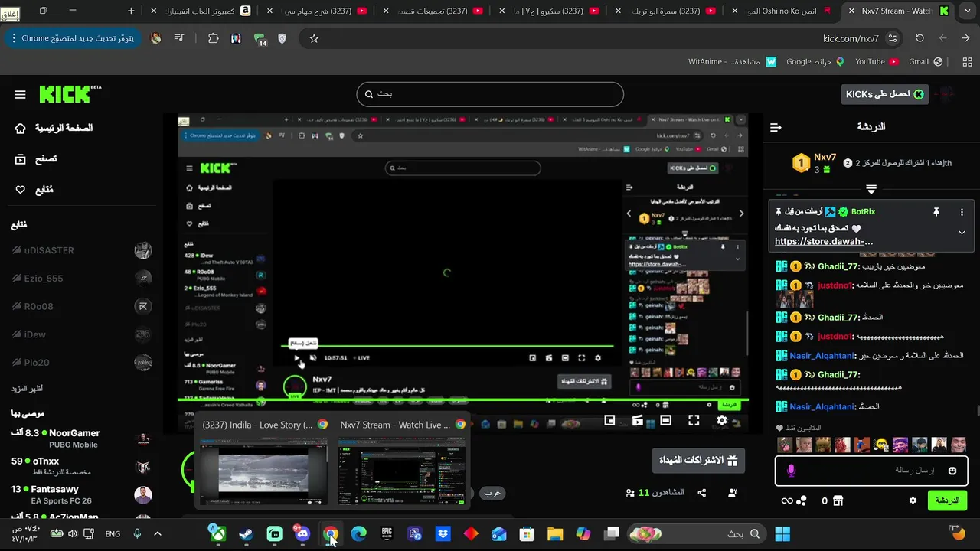Open the pinned message three-dot menu
The width and height of the screenshot is (980, 551).
click(x=962, y=212)
